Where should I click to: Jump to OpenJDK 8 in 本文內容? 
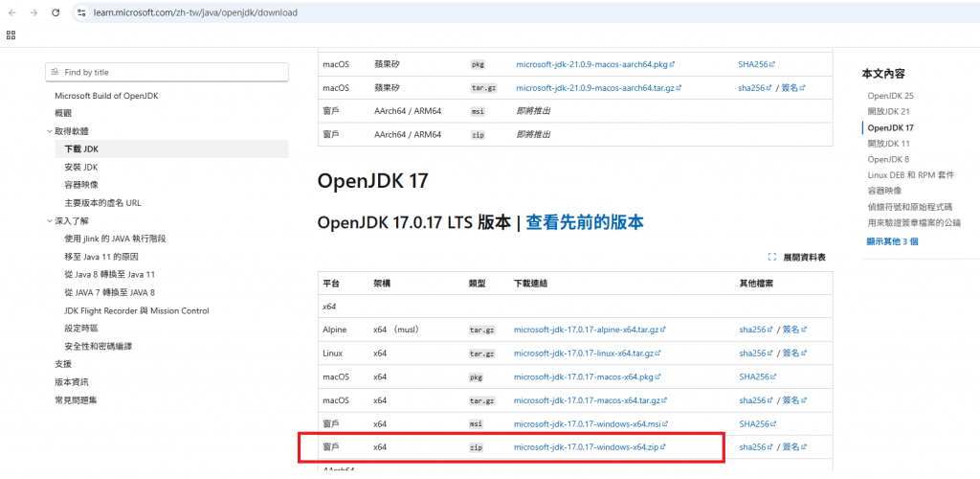[888, 159]
